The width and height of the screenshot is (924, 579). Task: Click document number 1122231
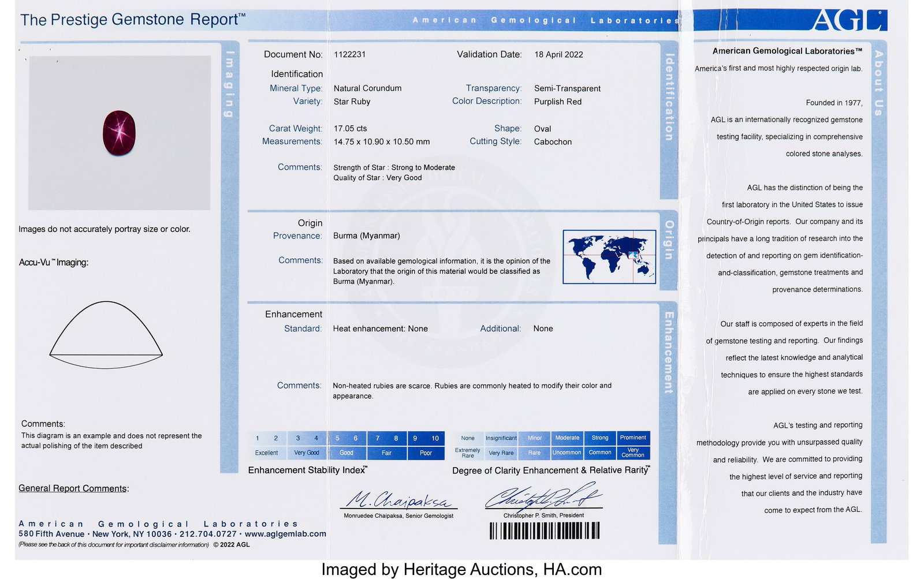349,54
